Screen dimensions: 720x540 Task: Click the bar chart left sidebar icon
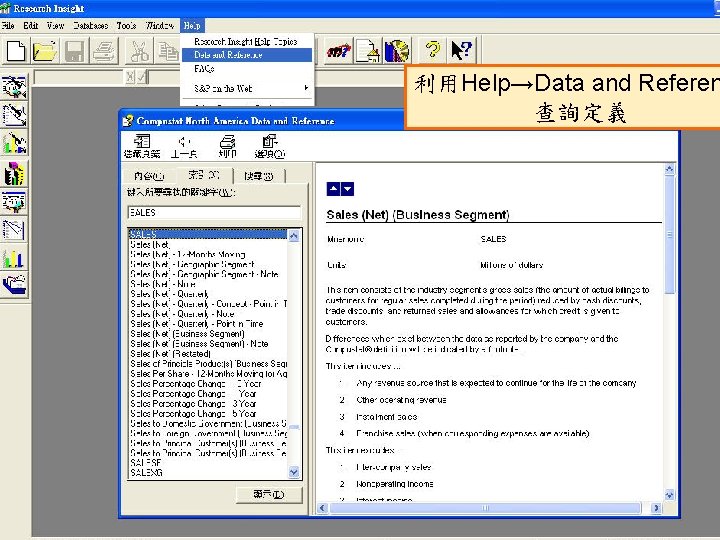pos(14,259)
